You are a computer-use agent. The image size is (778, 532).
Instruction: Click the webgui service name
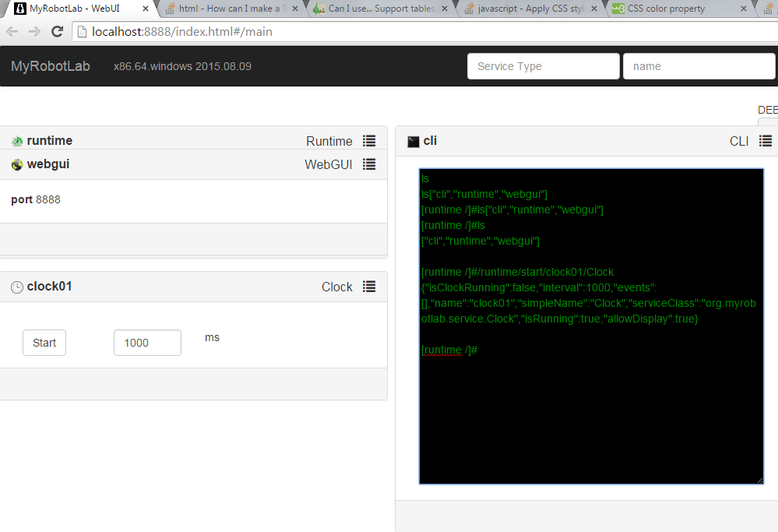click(x=48, y=164)
